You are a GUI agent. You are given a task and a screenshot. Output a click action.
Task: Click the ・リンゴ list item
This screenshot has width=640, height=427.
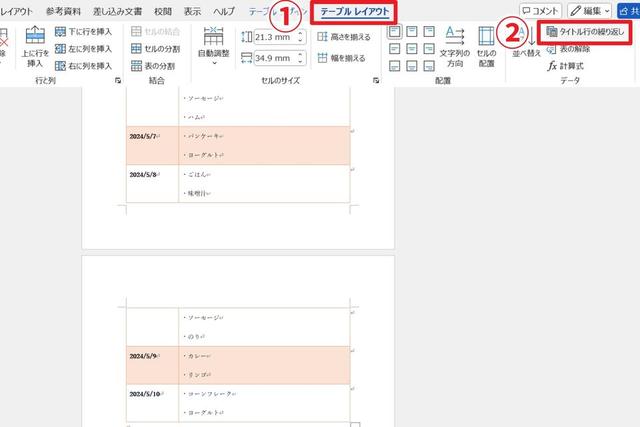coord(197,375)
